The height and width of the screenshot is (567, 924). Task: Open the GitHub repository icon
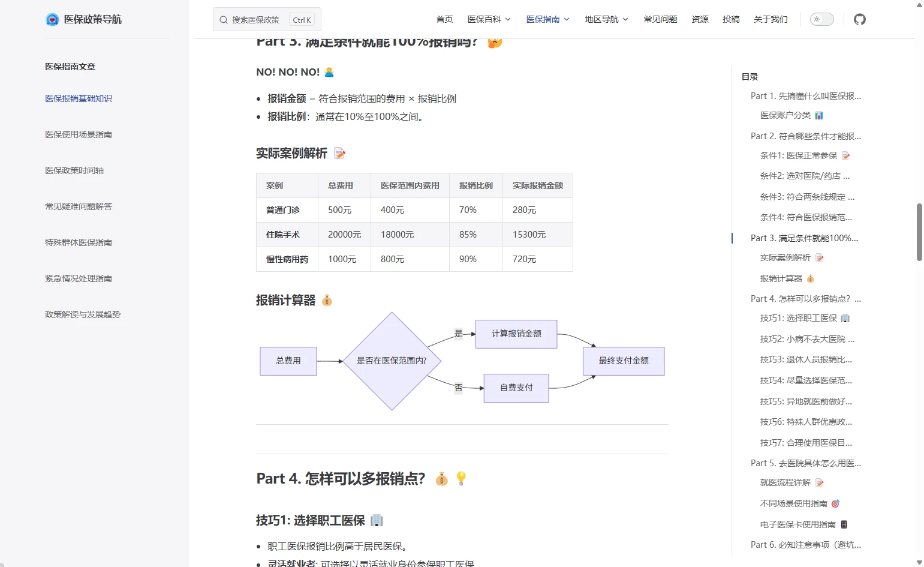coord(859,19)
